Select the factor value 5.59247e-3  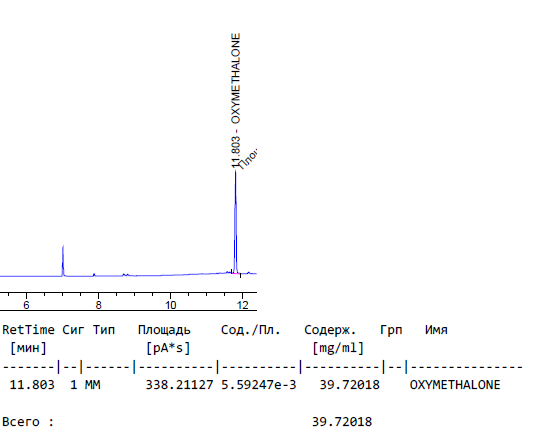258,385
